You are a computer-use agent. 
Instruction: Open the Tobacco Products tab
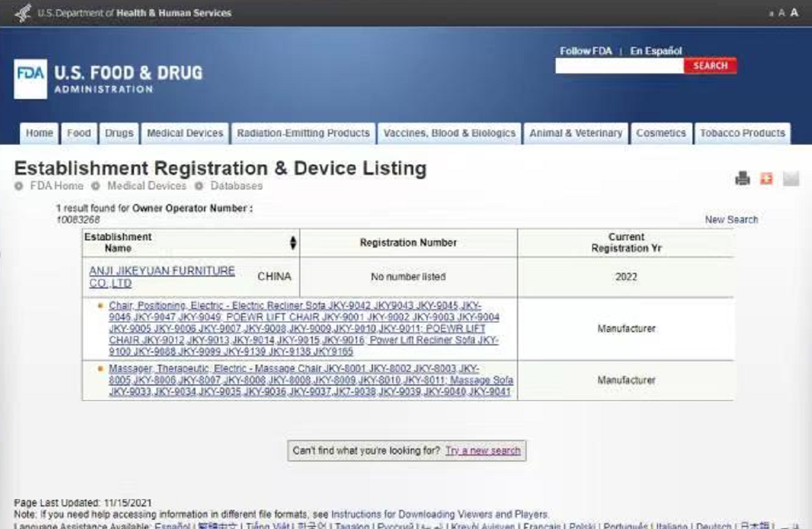click(743, 133)
